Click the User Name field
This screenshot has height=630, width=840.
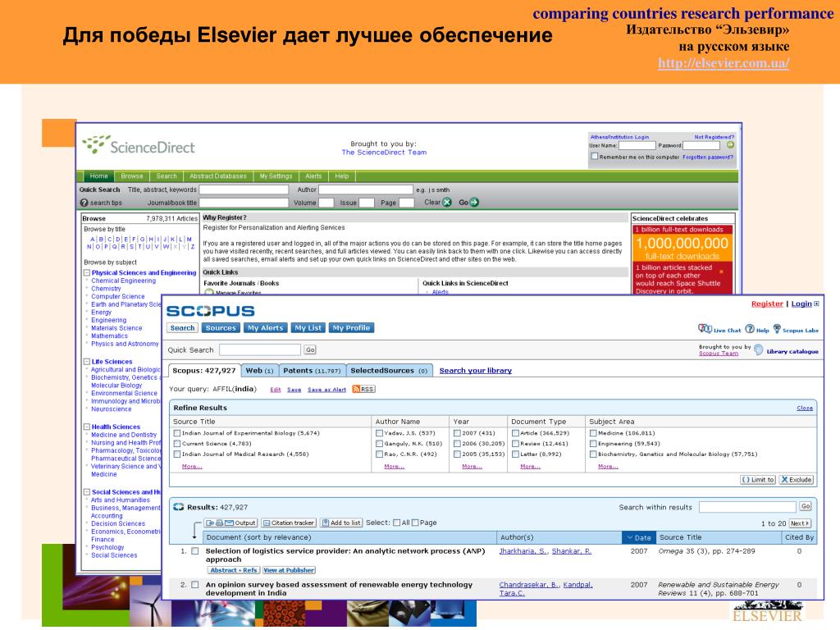coord(637,145)
